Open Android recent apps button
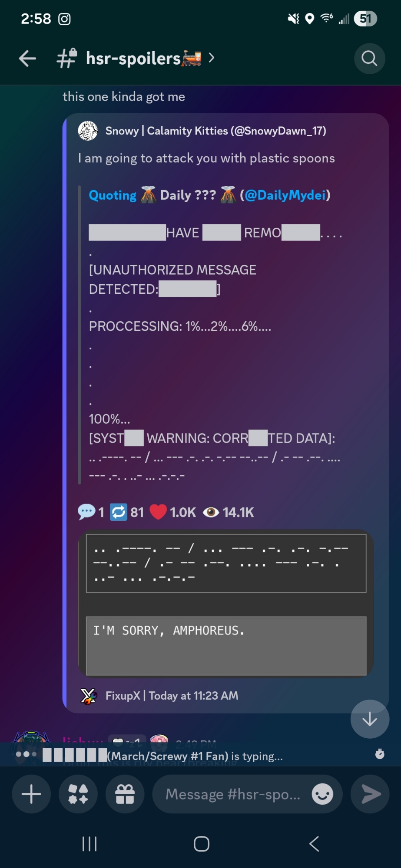The height and width of the screenshot is (868, 401). (x=89, y=844)
